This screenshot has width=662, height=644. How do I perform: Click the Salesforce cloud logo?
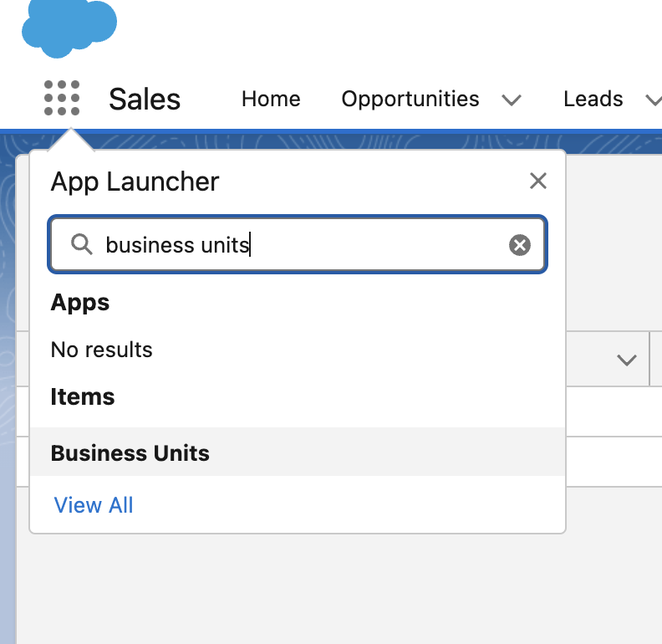69,28
